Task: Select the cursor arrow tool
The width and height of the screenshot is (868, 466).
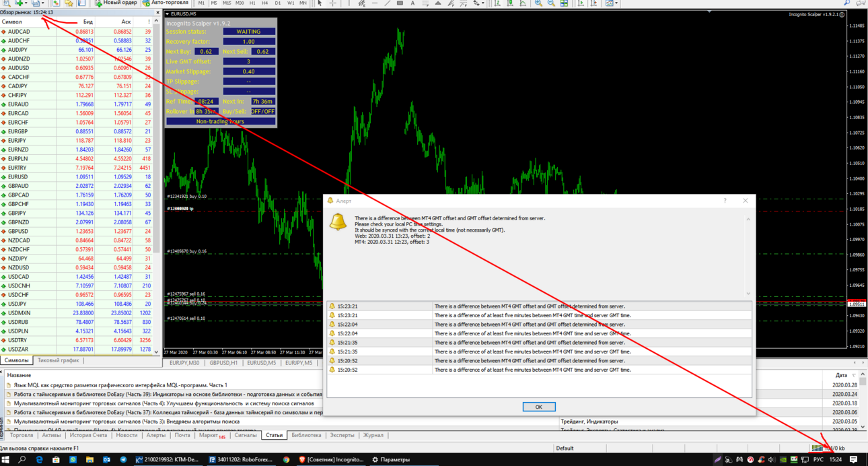Action: 320,3
